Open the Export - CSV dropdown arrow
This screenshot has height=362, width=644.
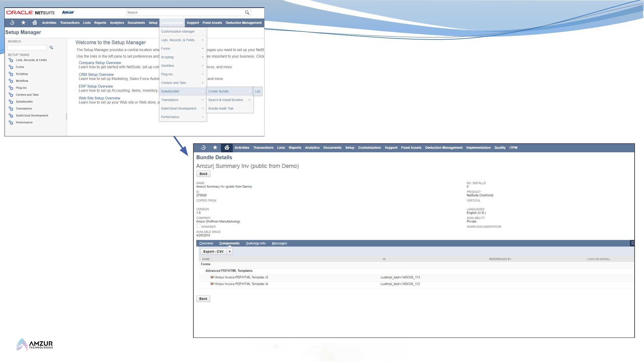(x=230, y=251)
